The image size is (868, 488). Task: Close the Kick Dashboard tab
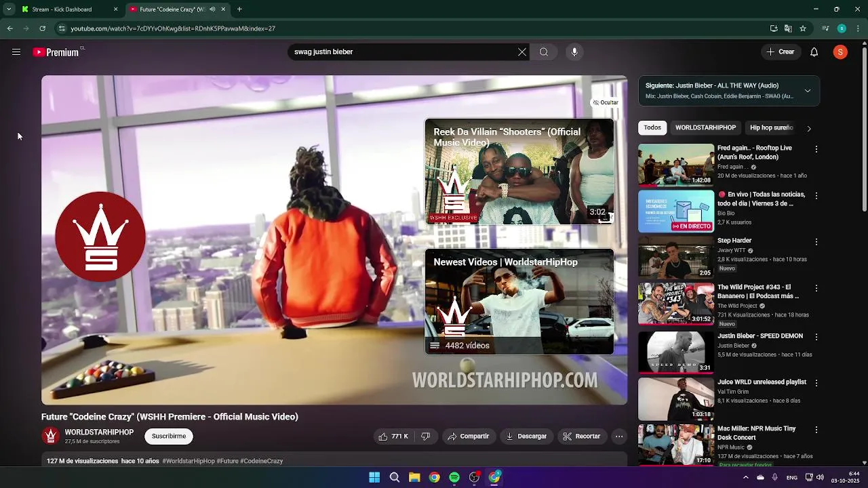click(x=115, y=9)
